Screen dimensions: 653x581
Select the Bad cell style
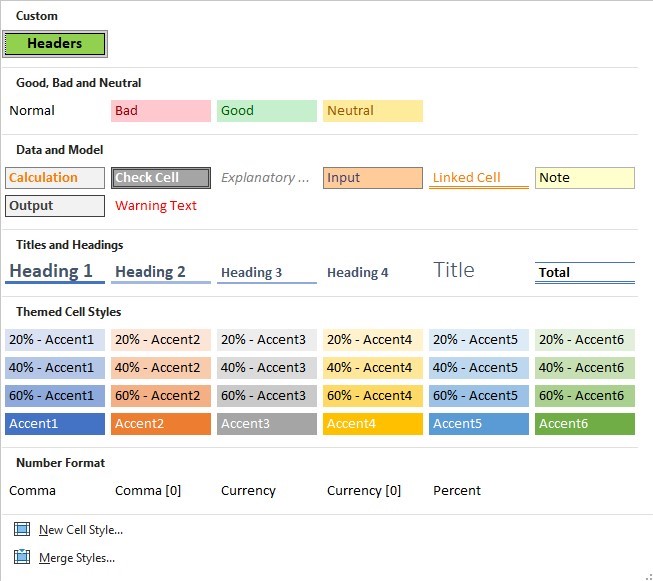tap(160, 111)
